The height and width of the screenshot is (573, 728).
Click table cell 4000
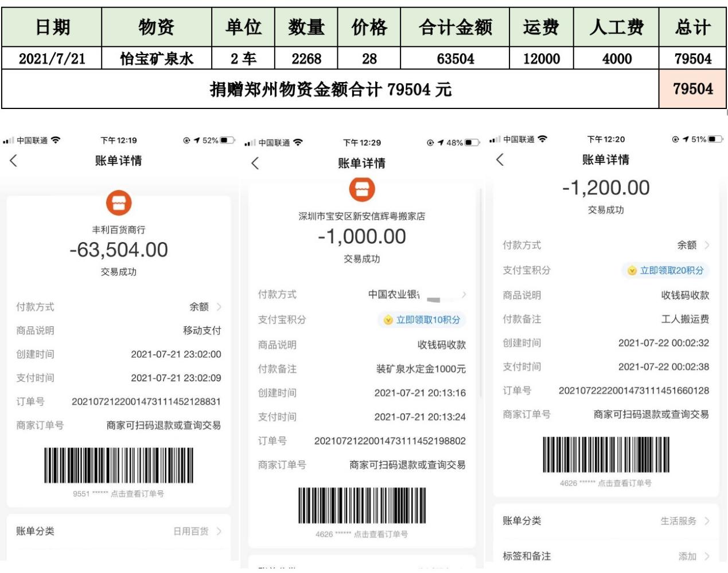[617, 59]
